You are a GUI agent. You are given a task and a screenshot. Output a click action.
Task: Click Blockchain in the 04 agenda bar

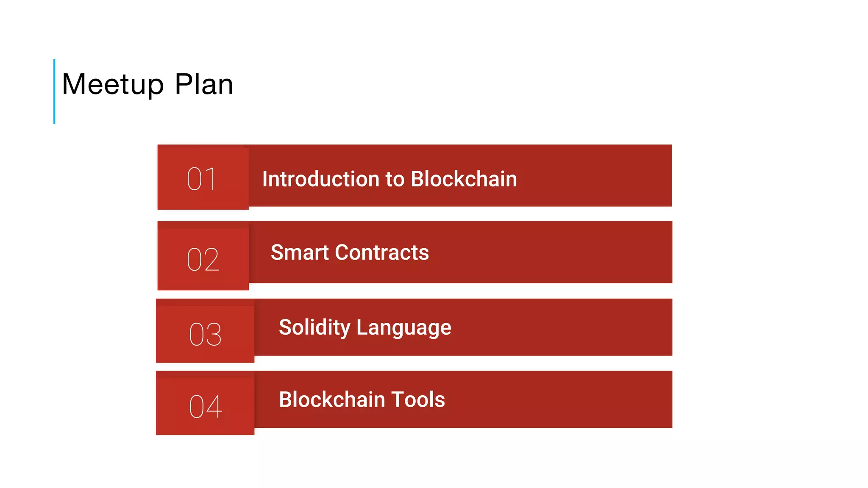[332, 399]
